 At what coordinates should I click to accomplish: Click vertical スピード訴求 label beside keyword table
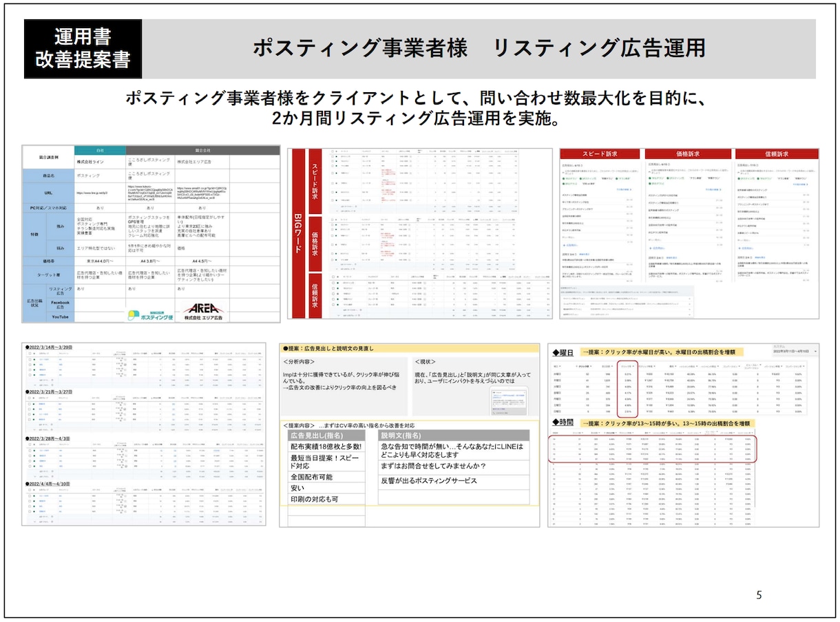click(x=315, y=180)
